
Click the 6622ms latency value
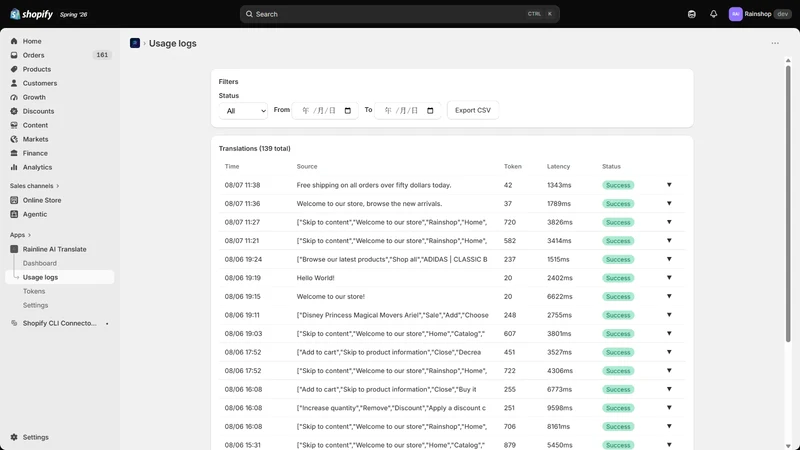tap(560, 296)
